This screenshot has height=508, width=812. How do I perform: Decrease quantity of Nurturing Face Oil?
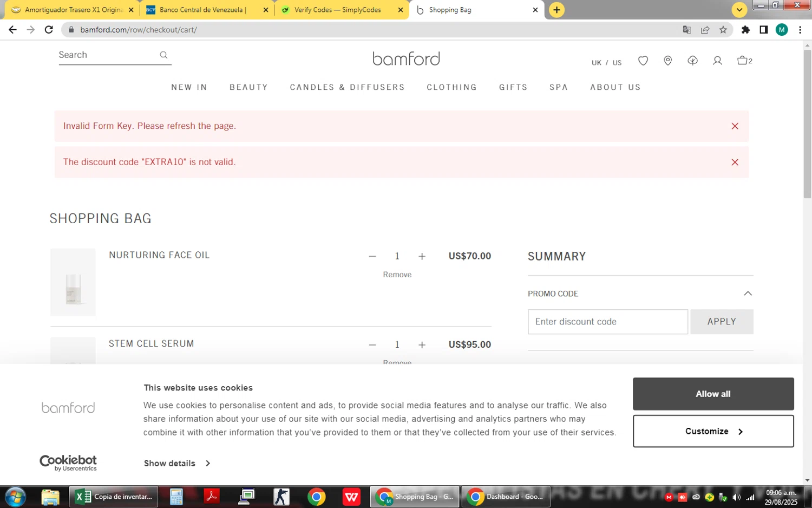coord(372,256)
